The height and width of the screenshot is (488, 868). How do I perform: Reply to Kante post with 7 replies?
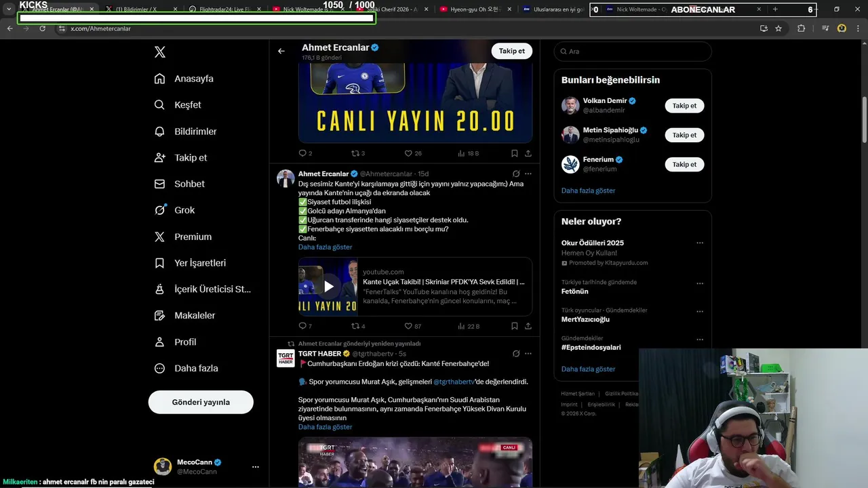[x=305, y=326]
